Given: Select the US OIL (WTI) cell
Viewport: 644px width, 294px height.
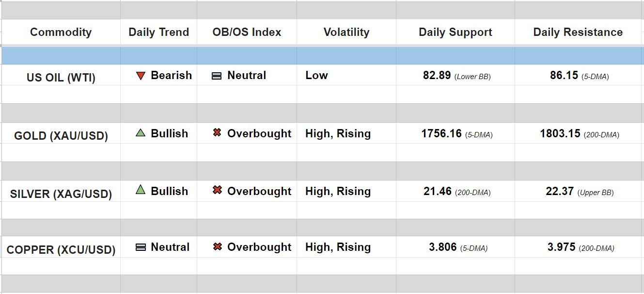Looking at the screenshot, I should point(61,78).
